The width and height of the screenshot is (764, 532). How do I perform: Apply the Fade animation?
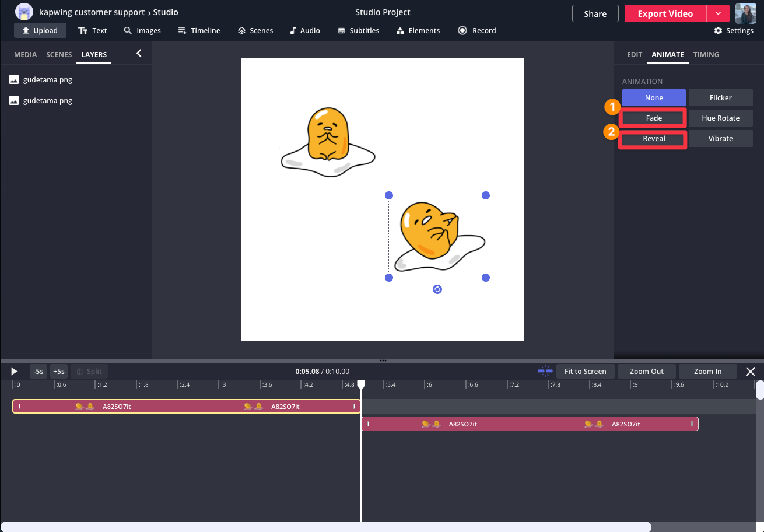pyautogui.click(x=654, y=118)
